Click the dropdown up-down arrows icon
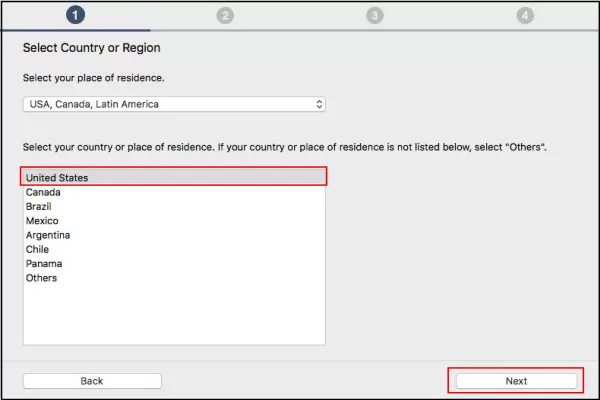This screenshot has width=600, height=400. click(319, 104)
